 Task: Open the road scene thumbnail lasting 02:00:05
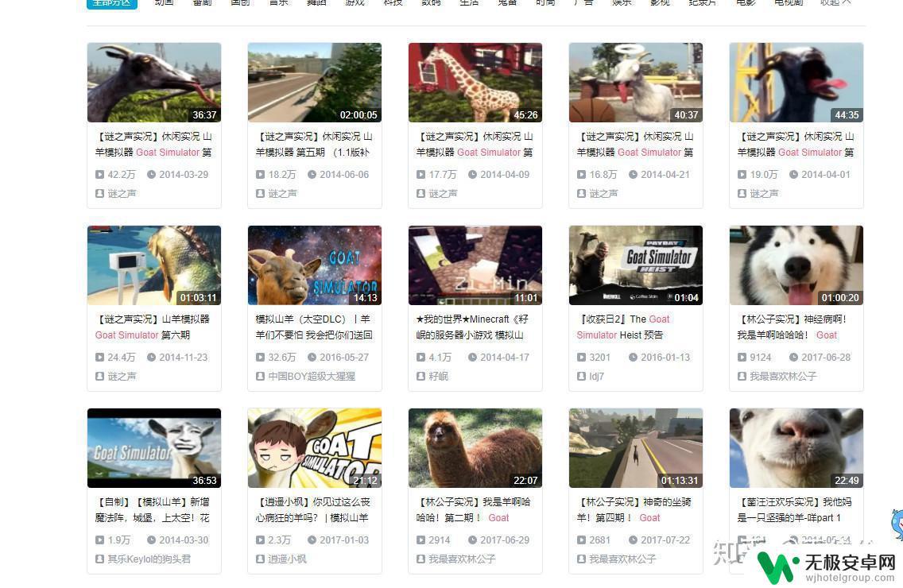tap(315, 83)
